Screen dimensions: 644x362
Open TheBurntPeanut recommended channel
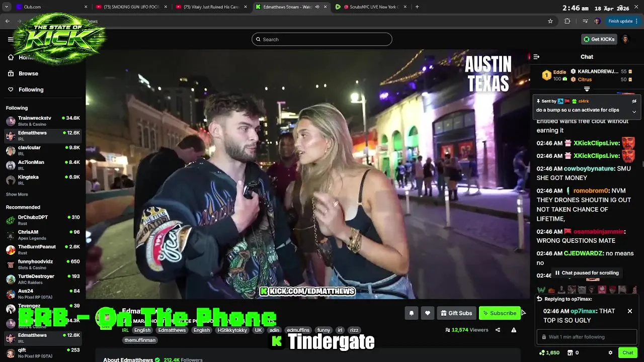point(43,249)
